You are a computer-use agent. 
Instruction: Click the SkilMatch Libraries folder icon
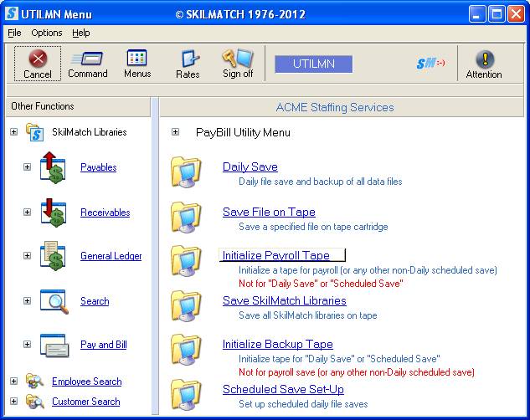35,132
